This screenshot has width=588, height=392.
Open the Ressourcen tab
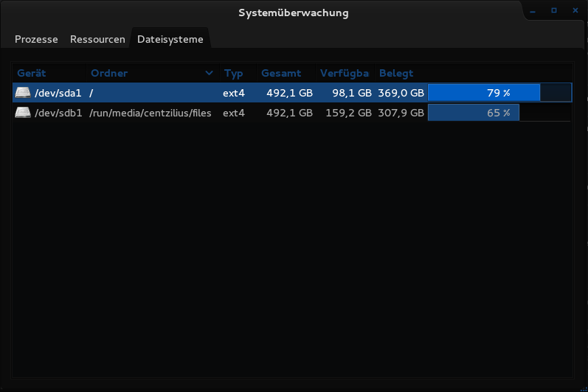click(97, 39)
